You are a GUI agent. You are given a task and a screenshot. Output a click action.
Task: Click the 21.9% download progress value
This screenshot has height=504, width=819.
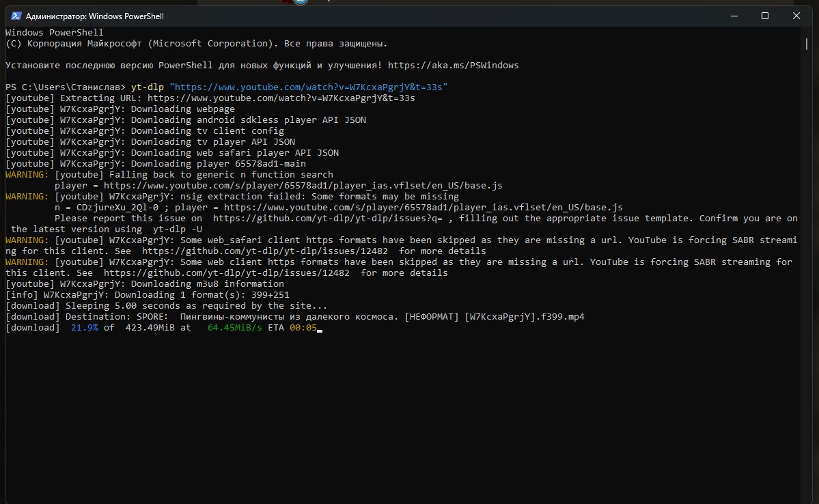pyautogui.click(x=85, y=328)
